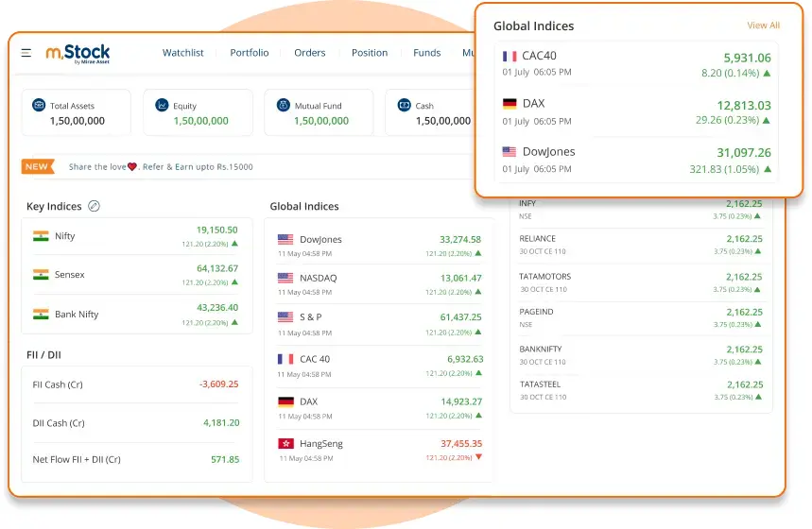Click the Mutual Fund icon

pos(283,105)
